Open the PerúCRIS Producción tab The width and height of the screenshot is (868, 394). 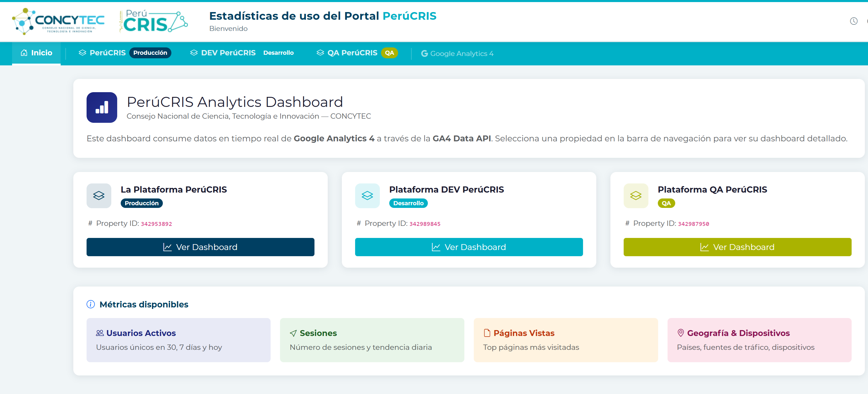(125, 53)
